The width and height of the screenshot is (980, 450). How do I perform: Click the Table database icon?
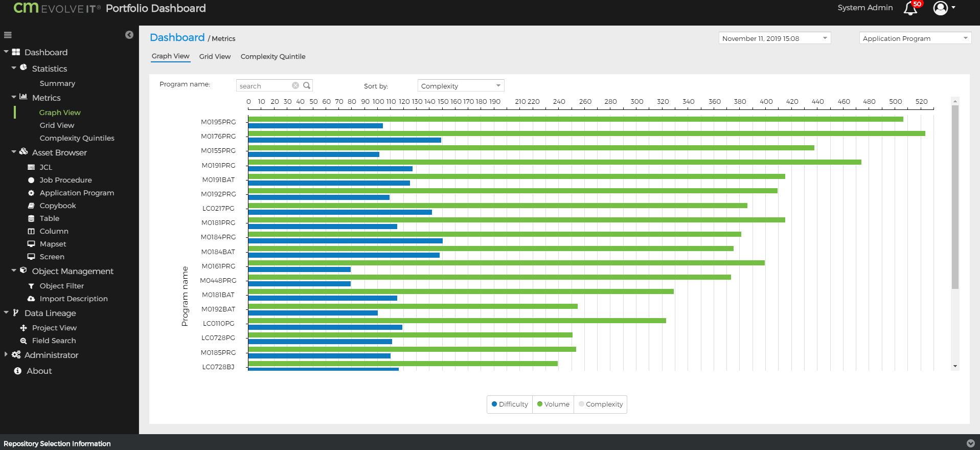tap(31, 218)
